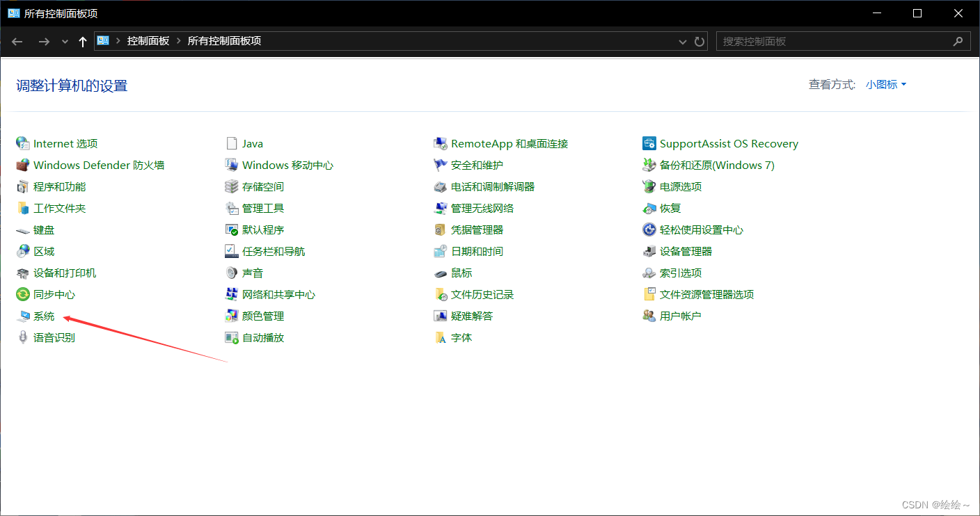The image size is (980, 516).
Task: Click the 日期和时间 calendar icon
Action: [x=440, y=251]
